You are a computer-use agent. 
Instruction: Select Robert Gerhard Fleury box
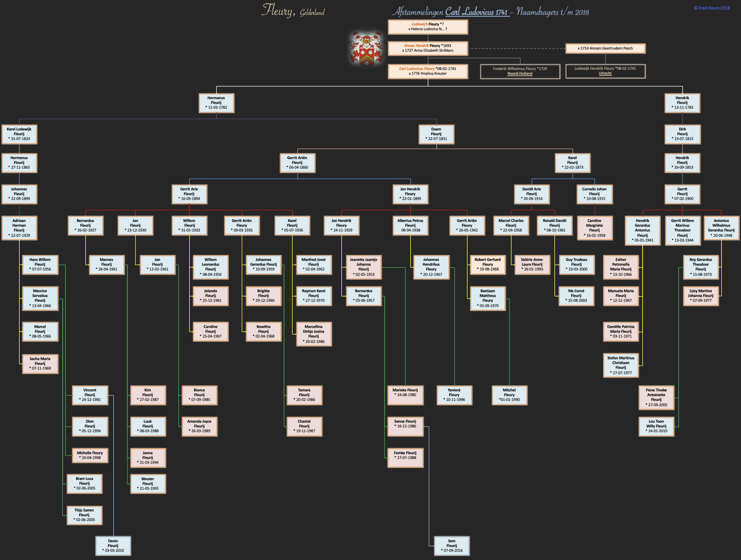487,264
